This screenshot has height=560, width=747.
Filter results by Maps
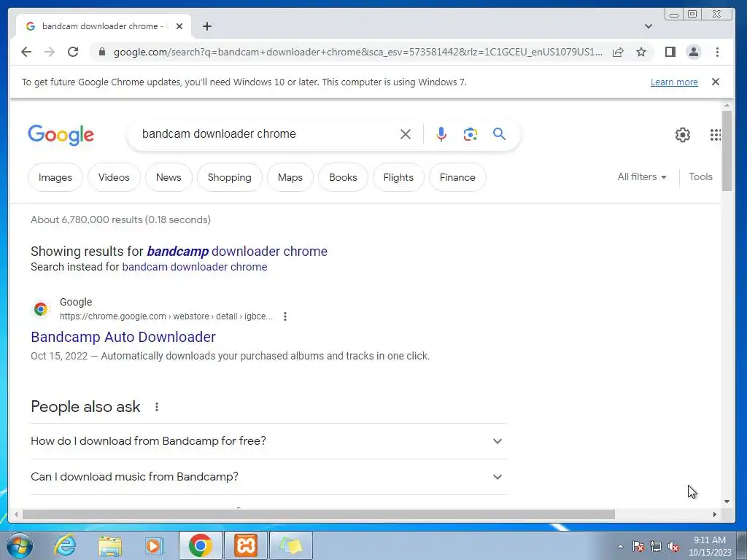[x=290, y=177]
